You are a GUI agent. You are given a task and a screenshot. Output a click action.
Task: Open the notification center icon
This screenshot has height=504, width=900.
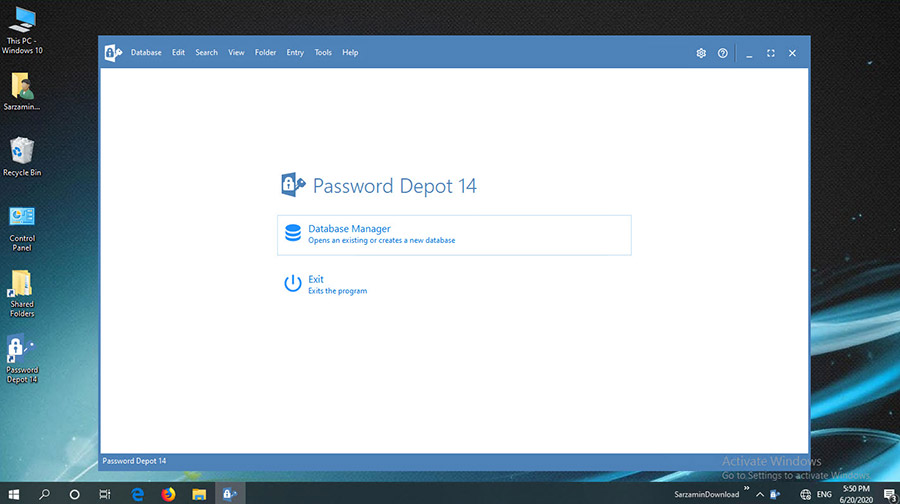pos(890,494)
